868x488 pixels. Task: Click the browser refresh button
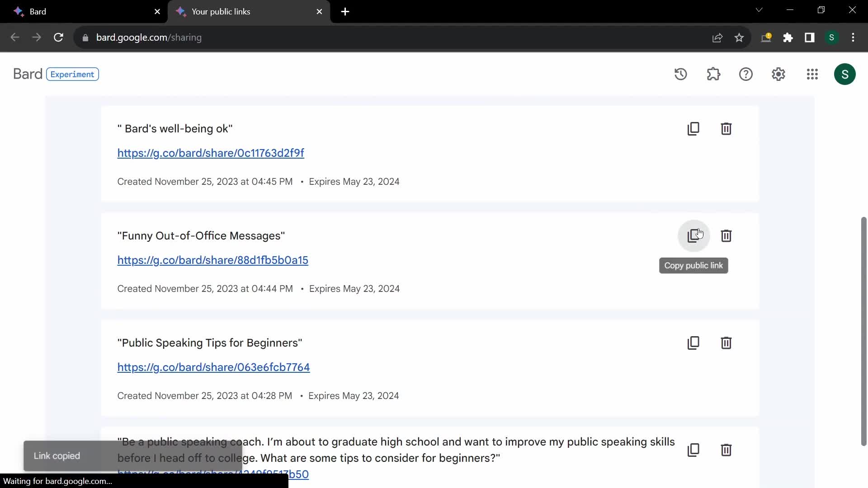pyautogui.click(x=58, y=37)
